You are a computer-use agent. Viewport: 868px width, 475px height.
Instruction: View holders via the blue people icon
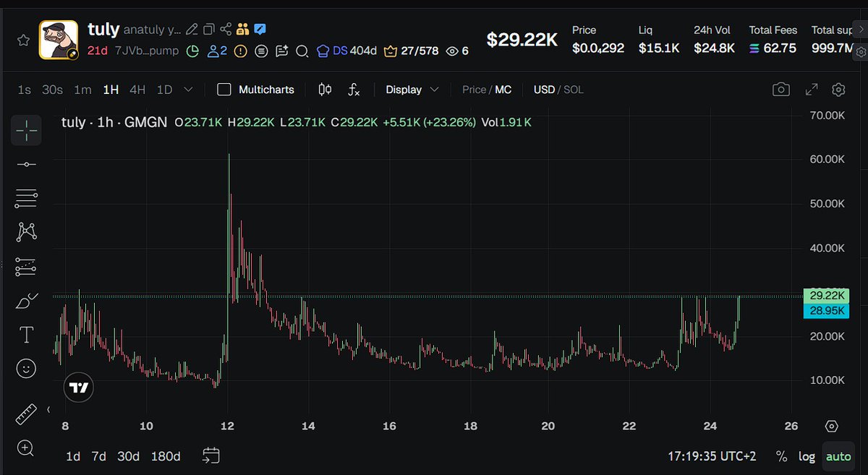pos(217,51)
